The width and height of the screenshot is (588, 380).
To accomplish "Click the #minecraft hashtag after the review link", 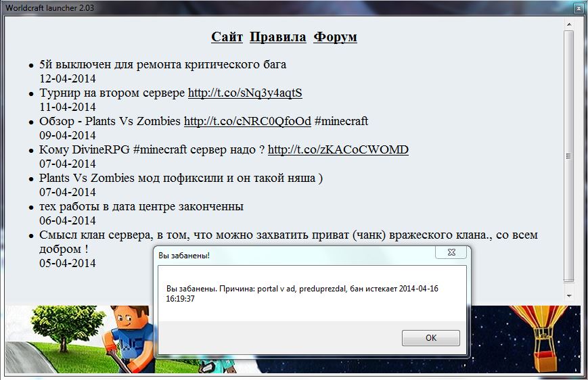I will coord(341,121).
